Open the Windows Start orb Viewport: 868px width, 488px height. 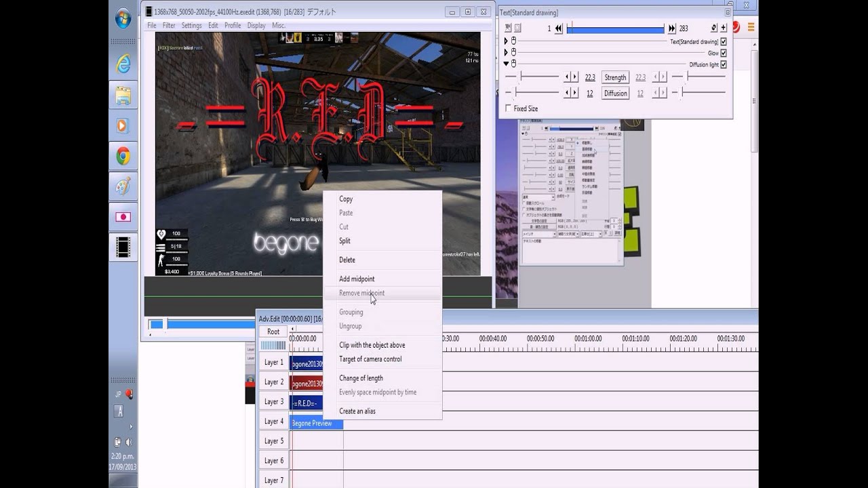[x=123, y=19]
